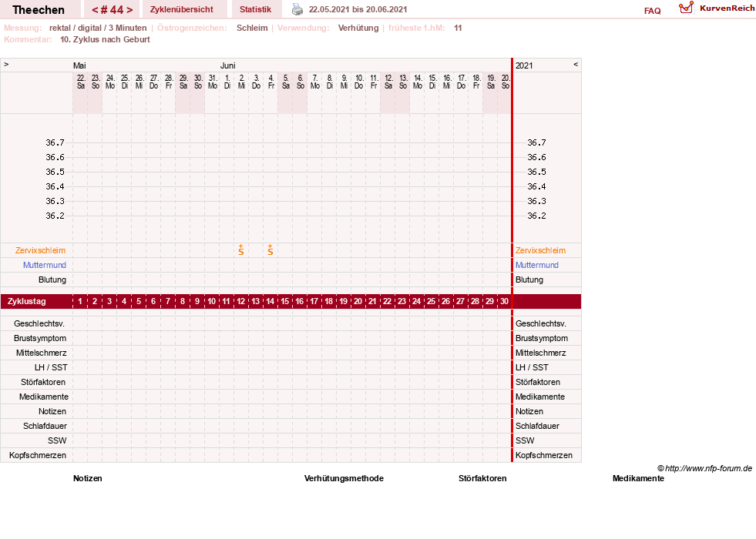Click the left Mittelschmerz row label
The height and width of the screenshot is (539, 756).
pyautogui.click(x=41, y=353)
